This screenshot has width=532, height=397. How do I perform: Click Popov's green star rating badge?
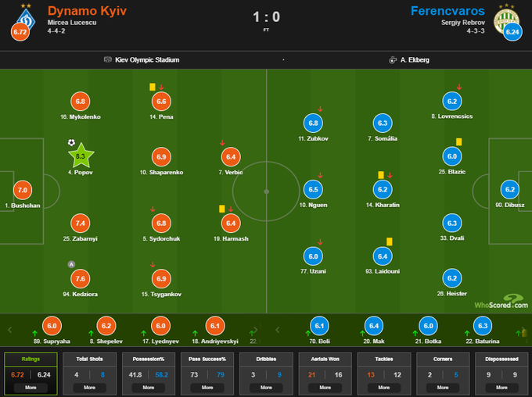click(x=80, y=156)
